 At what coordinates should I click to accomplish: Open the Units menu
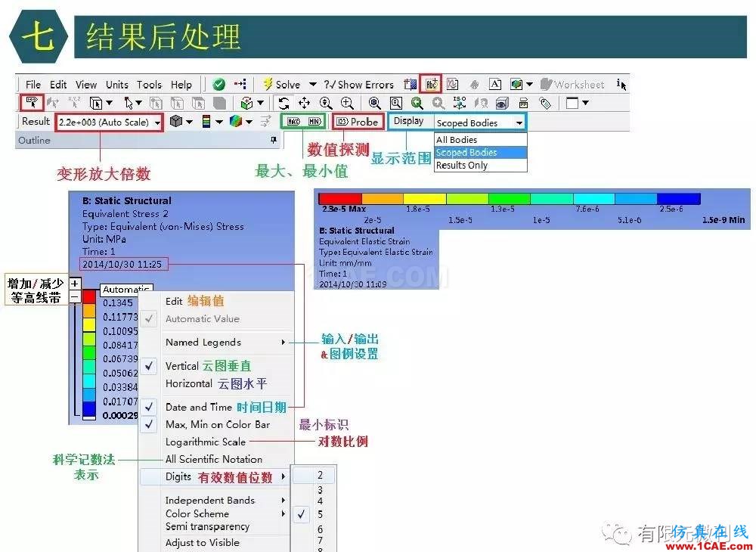[x=116, y=85]
